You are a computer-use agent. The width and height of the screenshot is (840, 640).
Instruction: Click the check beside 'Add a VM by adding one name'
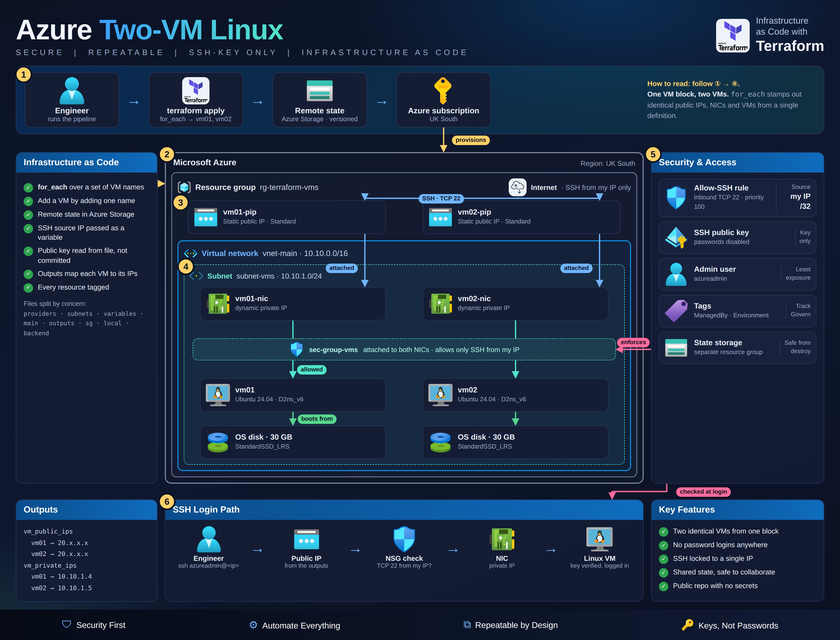tap(28, 201)
